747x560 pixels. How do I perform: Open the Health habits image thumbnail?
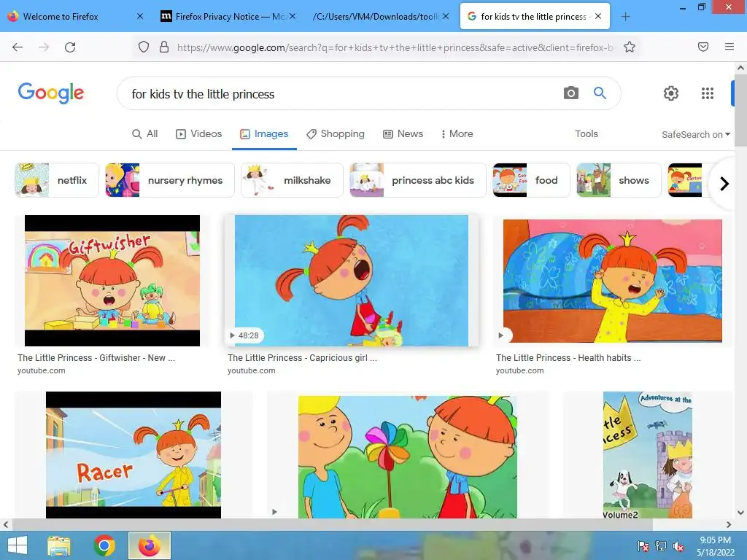(x=613, y=281)
